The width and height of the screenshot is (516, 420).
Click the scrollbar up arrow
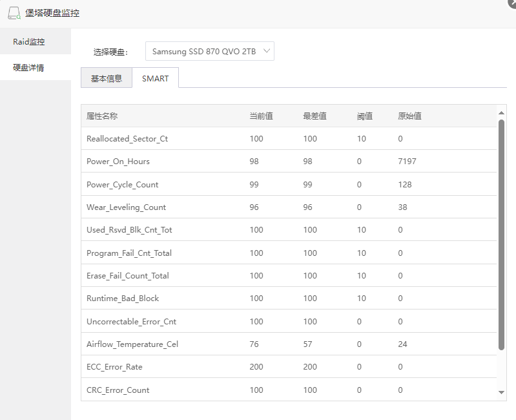pyautogui.click(x=502, y=113)
